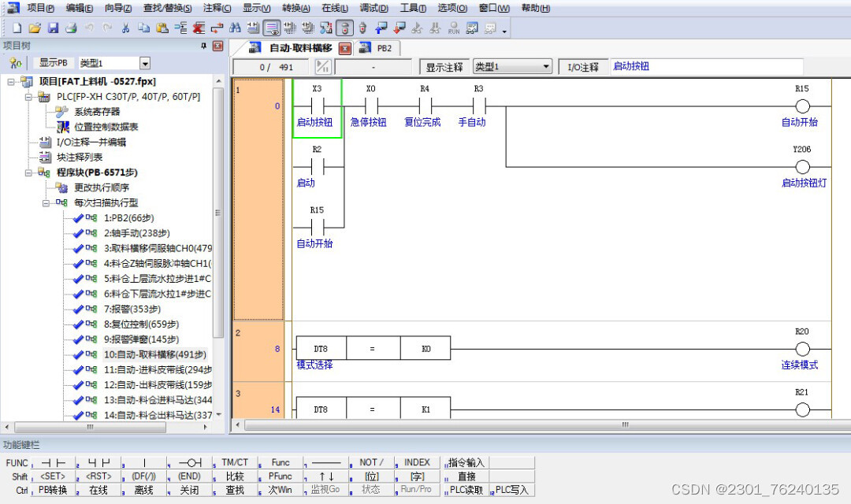Click the project tree vertical scrollbar
The image size is (851, 504).
[218, 212]
